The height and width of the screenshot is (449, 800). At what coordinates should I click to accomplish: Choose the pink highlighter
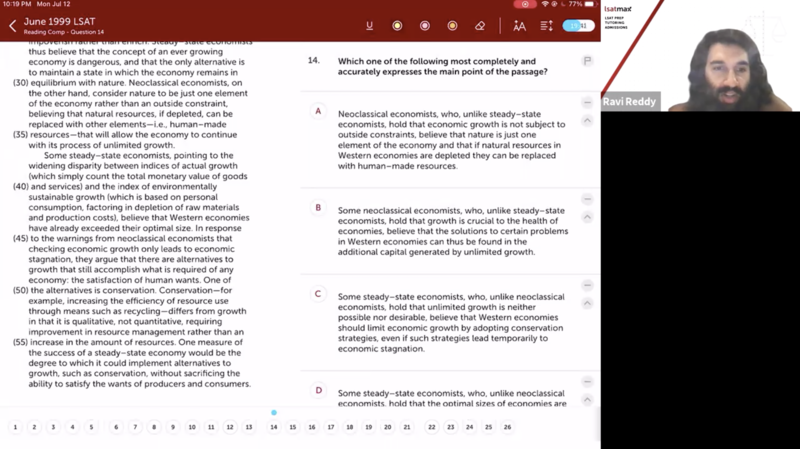tap(425, 26)
